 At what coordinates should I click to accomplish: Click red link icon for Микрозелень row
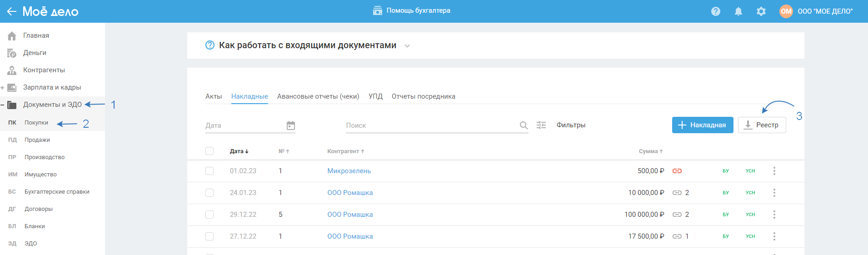(677, 171)
